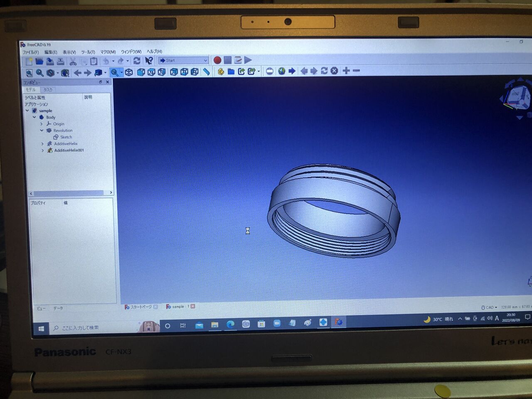The image size is (532, 399).
Task: Create a part with the yellow part icon
Action: tap(221, 71)
